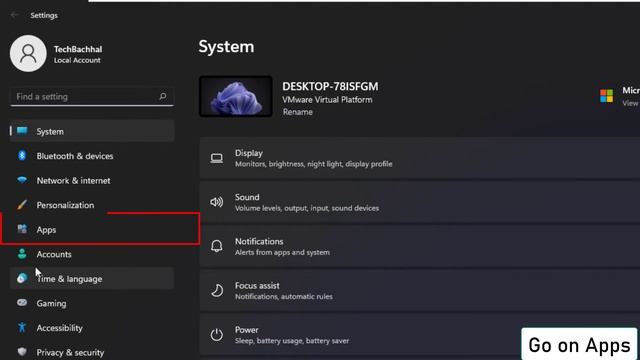Open the Sound settings row
Viewport: 640px width, 360px height.
(420, 202)
